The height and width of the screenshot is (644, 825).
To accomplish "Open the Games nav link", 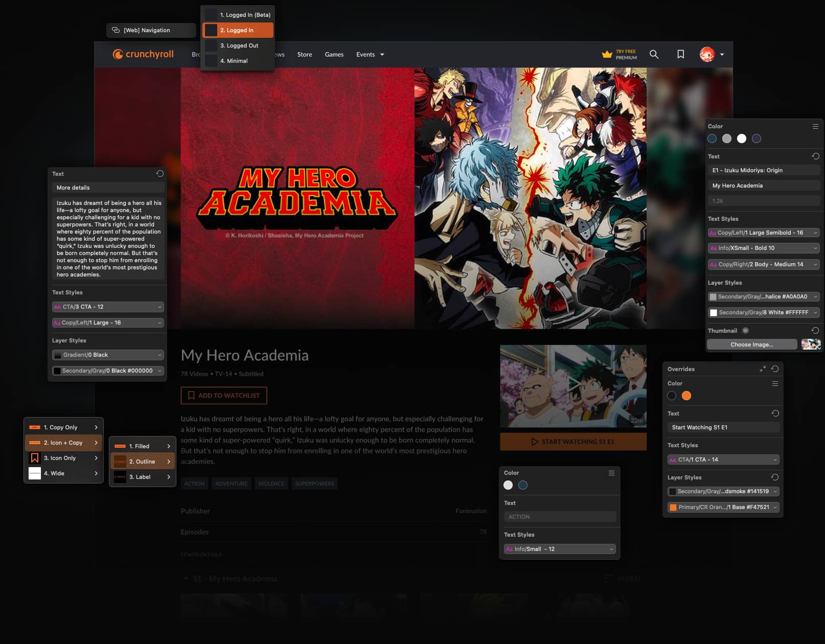I will (x=334, y=55).
